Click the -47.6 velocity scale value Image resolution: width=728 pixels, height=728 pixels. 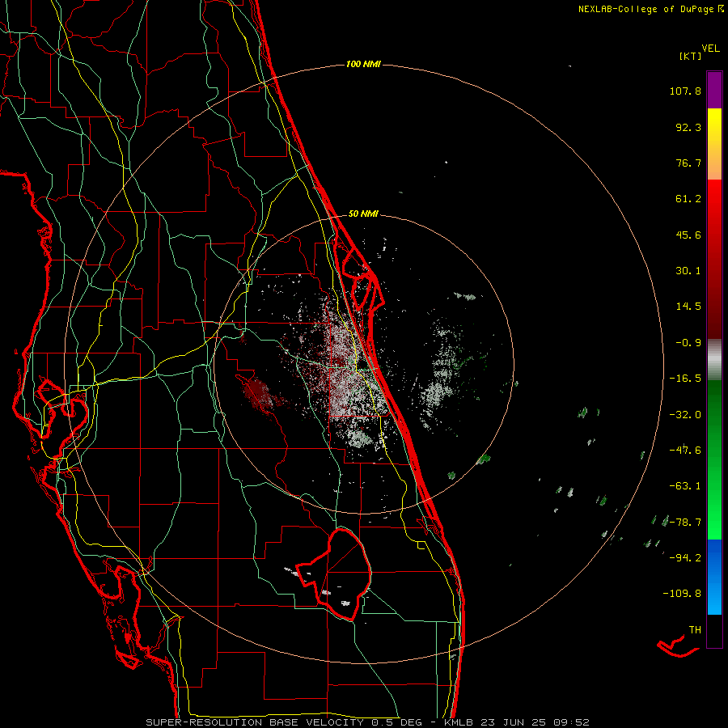coord(685,451)
